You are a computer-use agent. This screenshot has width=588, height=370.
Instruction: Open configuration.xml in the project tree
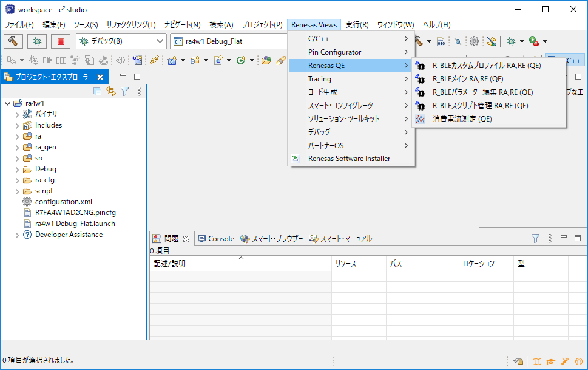(x=63, y=202)
